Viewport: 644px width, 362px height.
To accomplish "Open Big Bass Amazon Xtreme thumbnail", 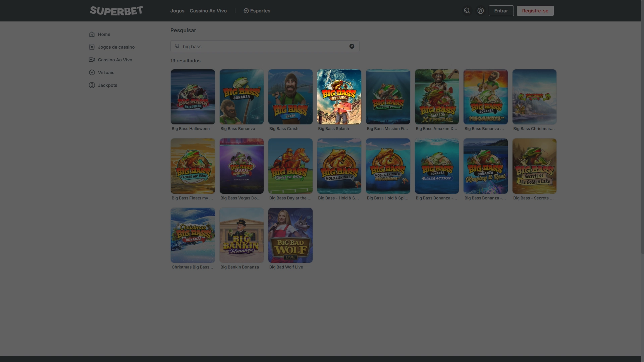I will 437,97.
